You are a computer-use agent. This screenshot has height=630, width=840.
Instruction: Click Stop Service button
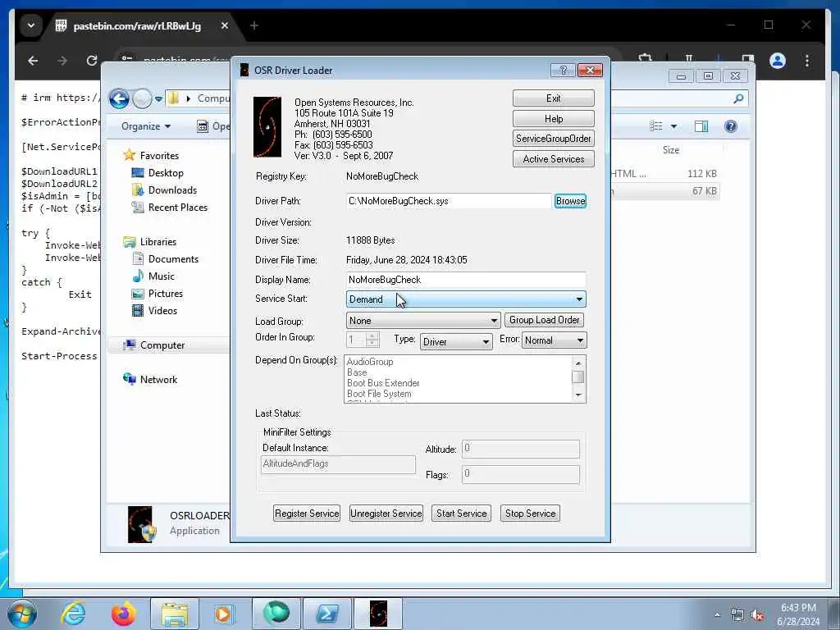(x=530, y=514)
